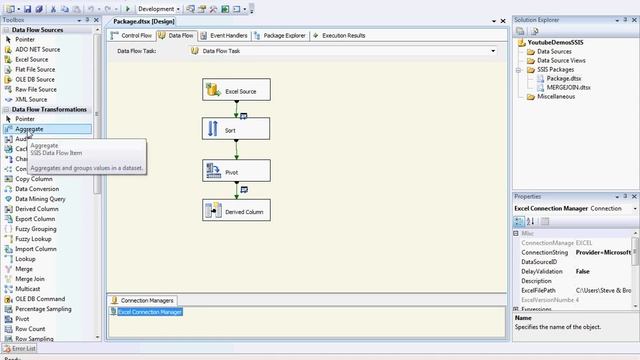Switch to the Data Flow tab
The width and height of the screenshot is (640, 360).
click(176, 36)
